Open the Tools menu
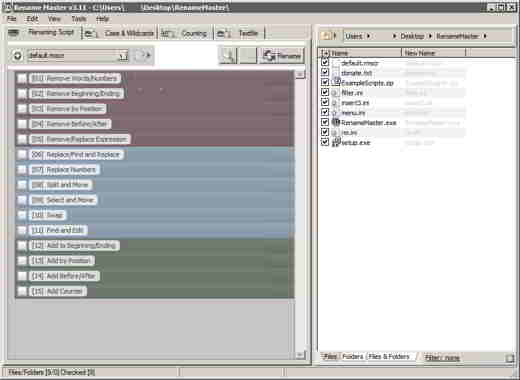Screen dimensions: 520x380 point(79,19)
